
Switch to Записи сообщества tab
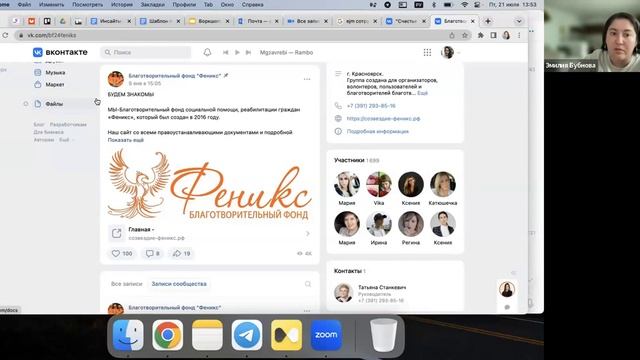pos(179,284)
